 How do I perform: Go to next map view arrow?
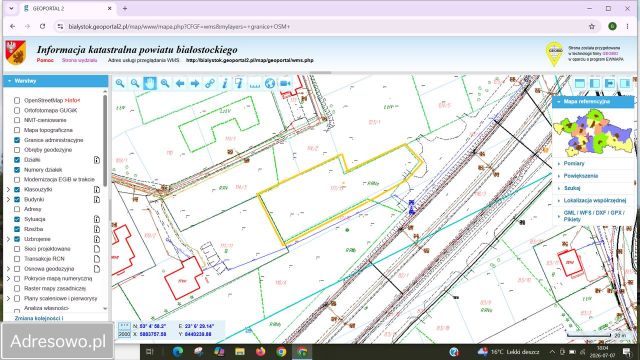195,83
